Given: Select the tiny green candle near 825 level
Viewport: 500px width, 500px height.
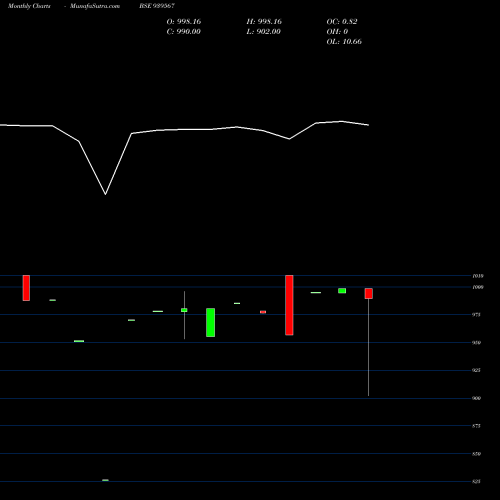Looking at the screenshot, I should [105, 480].
